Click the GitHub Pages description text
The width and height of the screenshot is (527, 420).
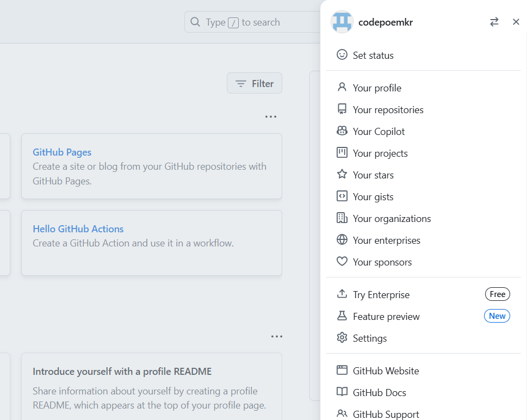pyautogui.click(x=150, y=174)
